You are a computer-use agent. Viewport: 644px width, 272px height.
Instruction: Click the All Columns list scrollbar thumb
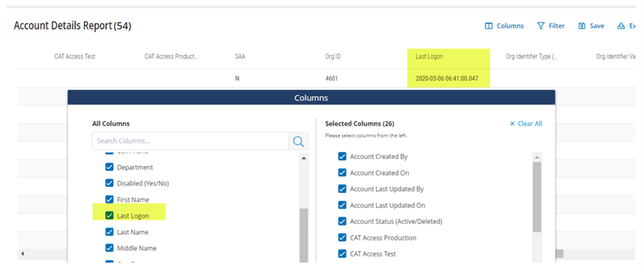(304, 235)
